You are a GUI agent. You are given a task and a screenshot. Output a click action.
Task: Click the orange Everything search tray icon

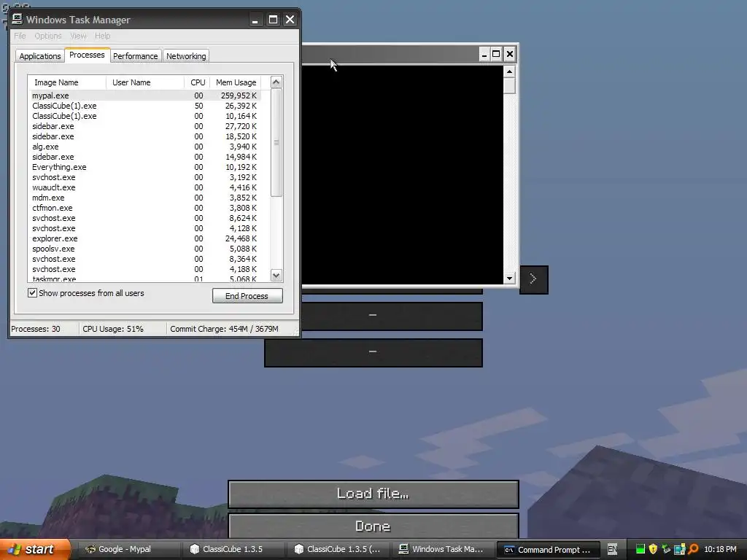pos(693,549)
